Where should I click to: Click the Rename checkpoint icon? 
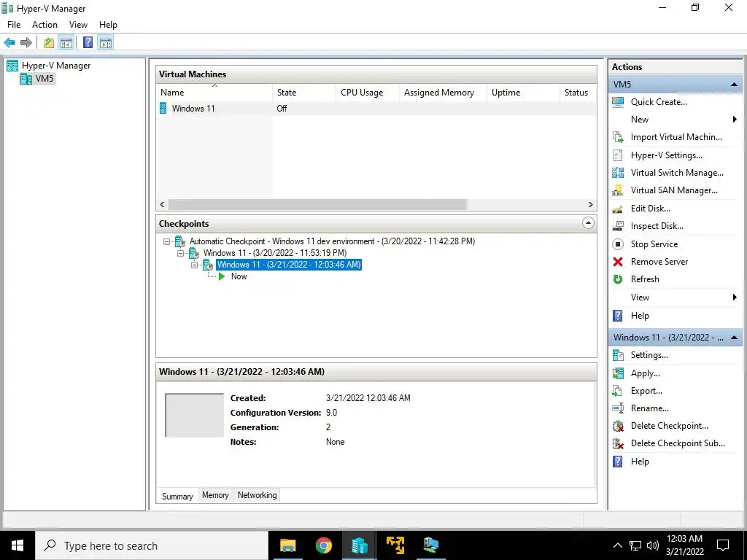tap(618, 408)
